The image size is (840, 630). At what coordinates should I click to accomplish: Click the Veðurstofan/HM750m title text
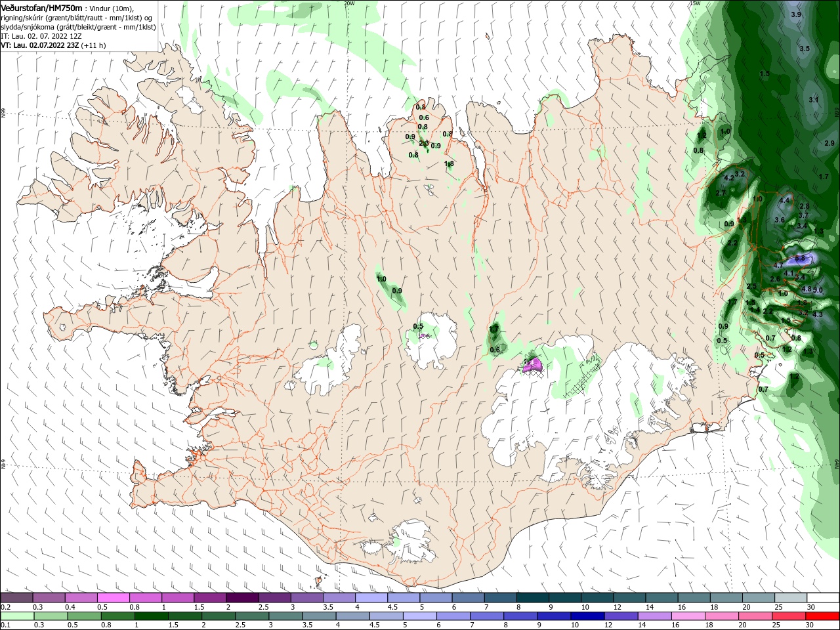[41, 7]
